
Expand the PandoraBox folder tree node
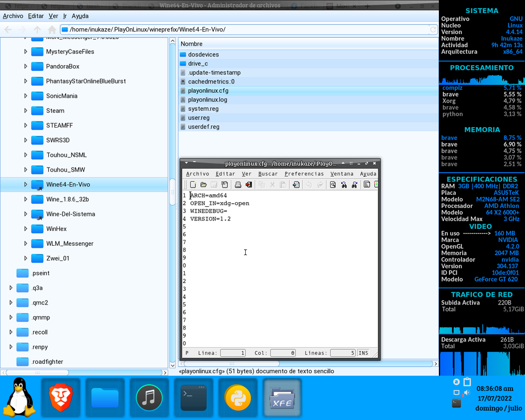point(25,66)
